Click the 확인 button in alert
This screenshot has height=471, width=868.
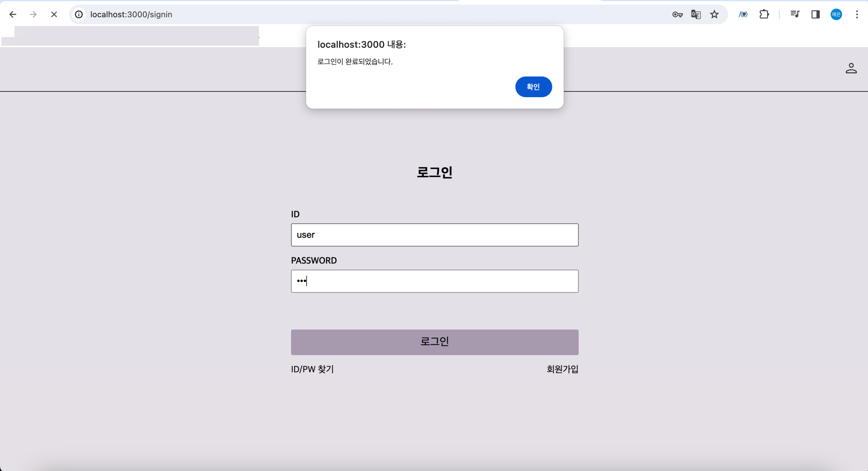534,87
